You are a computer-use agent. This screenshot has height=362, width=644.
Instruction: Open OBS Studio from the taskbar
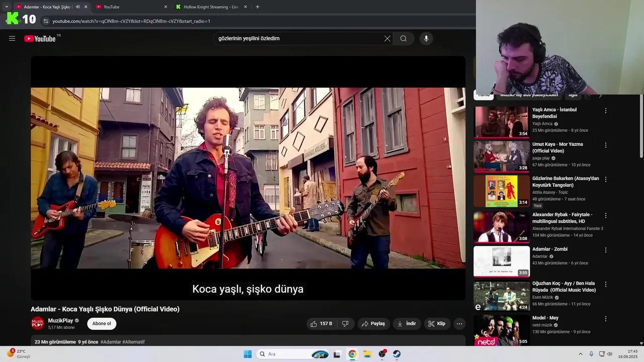point(382,354)
